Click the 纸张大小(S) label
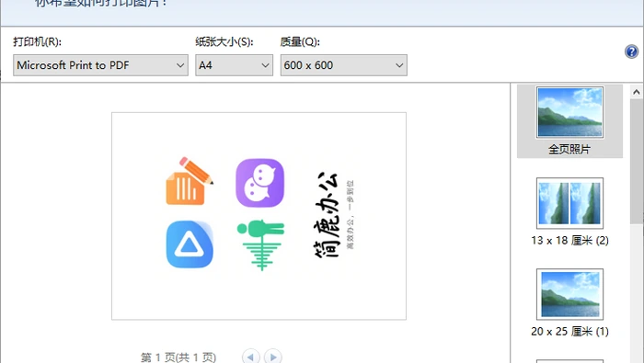644x363 pixels. tap(224, 41)
